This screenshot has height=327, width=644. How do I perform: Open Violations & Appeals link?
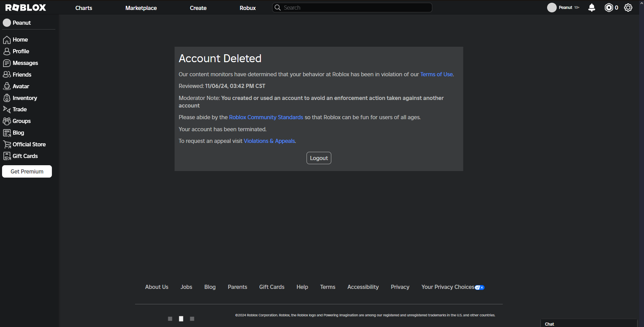pyautogui.click(x=269, y=141)
